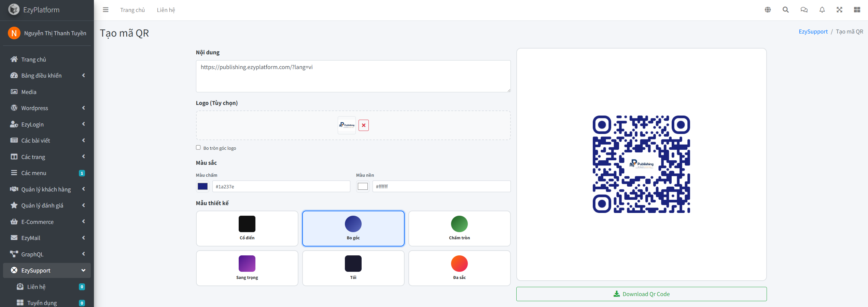Expand the E-Commerce sidebar menu
The width and height of the screenshot is (868, 307).
(x=47, y=222)
